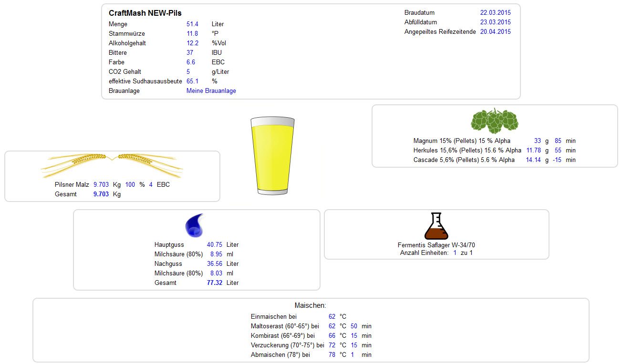The image size is (622, 364).
Task: Click the Abmaischen temperature 78
Action: pyautogui.click(x=332, y=355)
